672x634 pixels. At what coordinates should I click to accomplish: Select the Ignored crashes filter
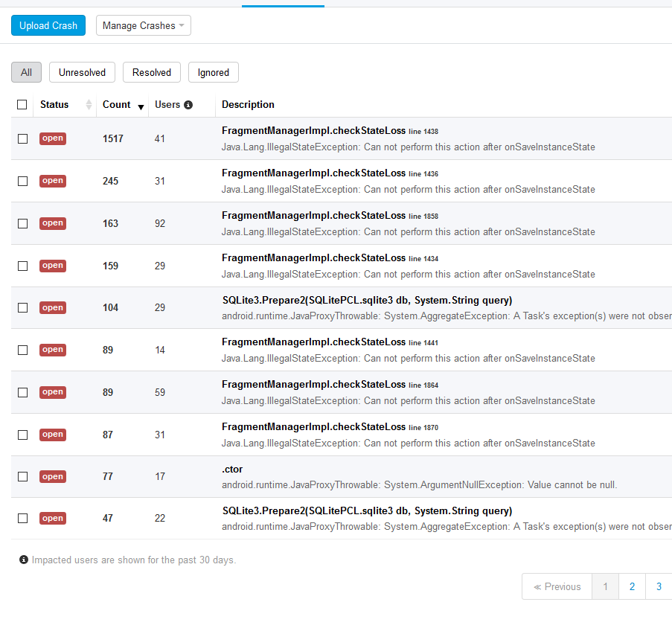coord(213,72)
